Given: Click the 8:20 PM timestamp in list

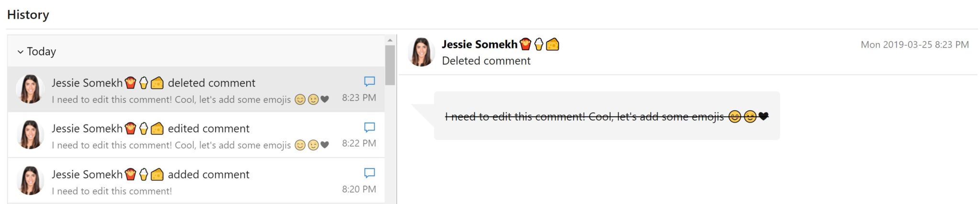Looking at the screenshot, I should click(359, 189).
